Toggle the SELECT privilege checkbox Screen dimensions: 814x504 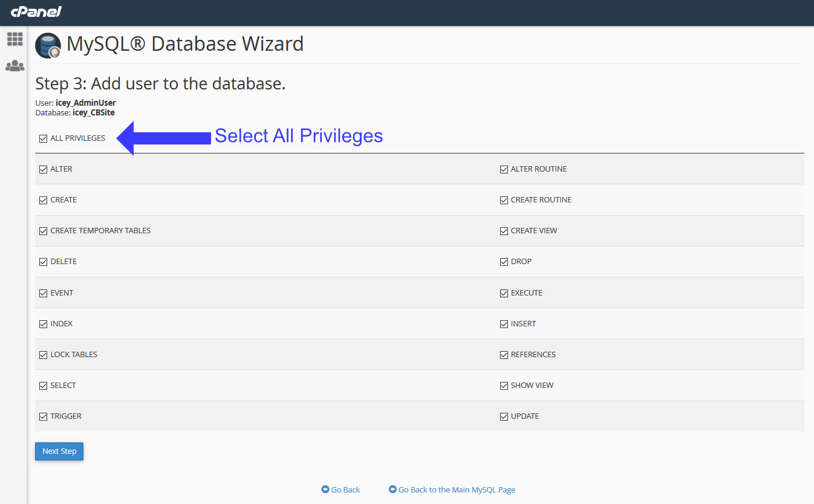tap(43, 386)
